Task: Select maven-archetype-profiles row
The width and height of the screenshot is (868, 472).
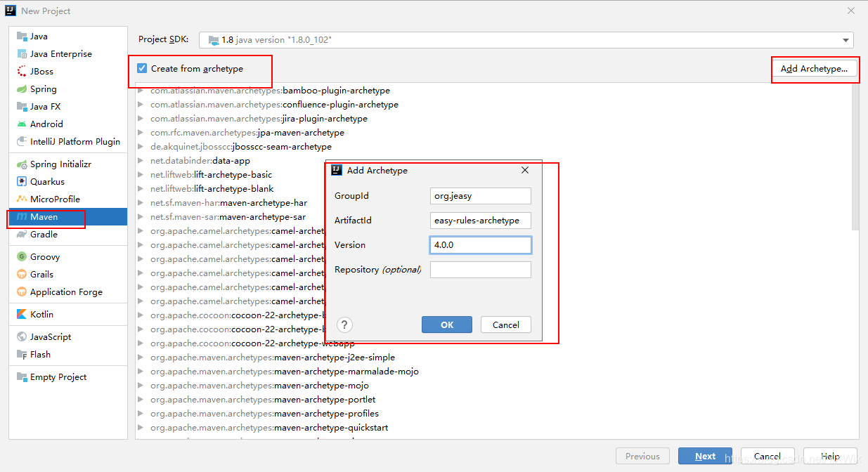Action: tap(264, 414)
